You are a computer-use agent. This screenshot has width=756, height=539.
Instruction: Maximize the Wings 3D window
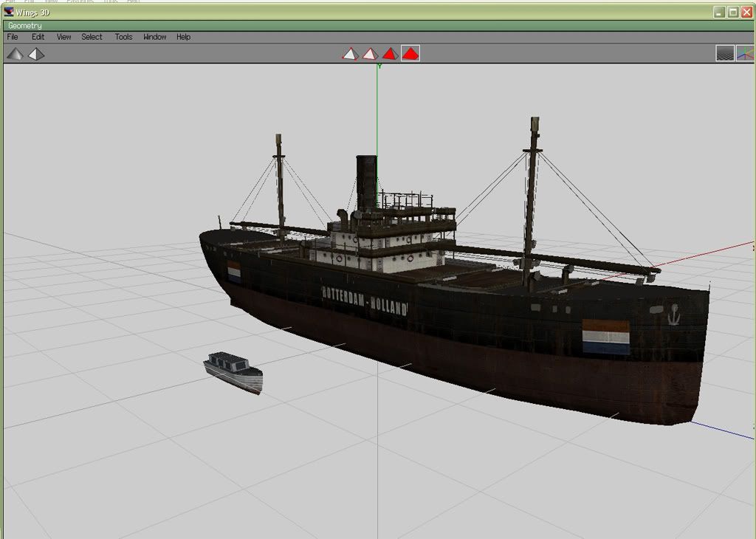point(733,12)
